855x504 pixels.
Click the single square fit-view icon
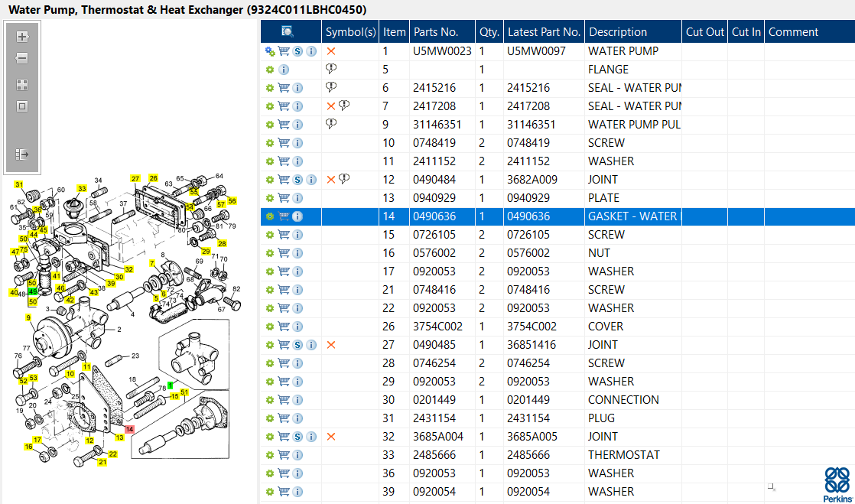[22, 106]
